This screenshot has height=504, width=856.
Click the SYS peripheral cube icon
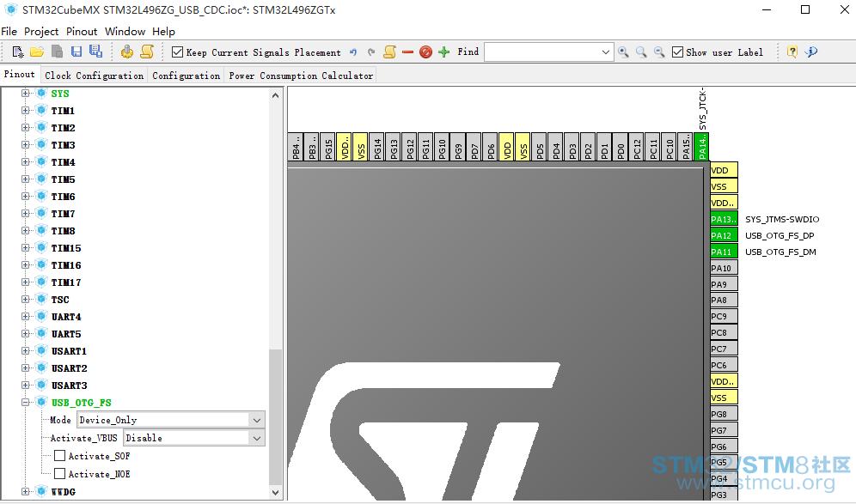click(x=41, y=94)
